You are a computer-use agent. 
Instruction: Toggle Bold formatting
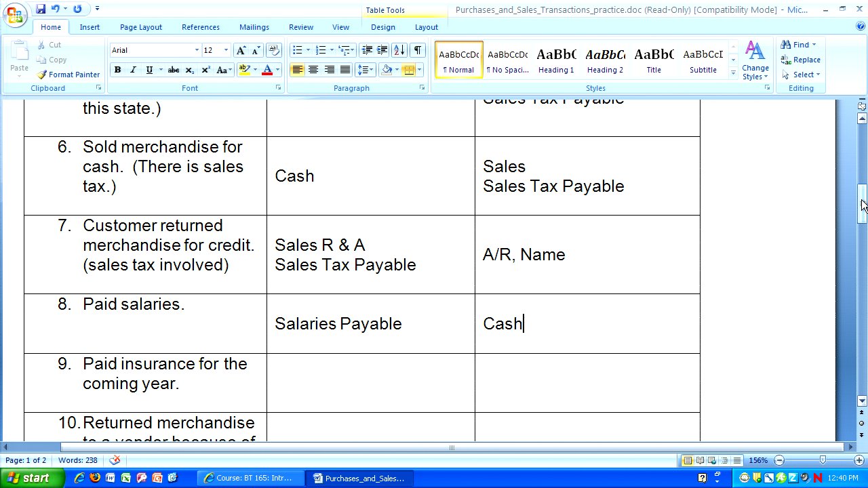(117, 70)
